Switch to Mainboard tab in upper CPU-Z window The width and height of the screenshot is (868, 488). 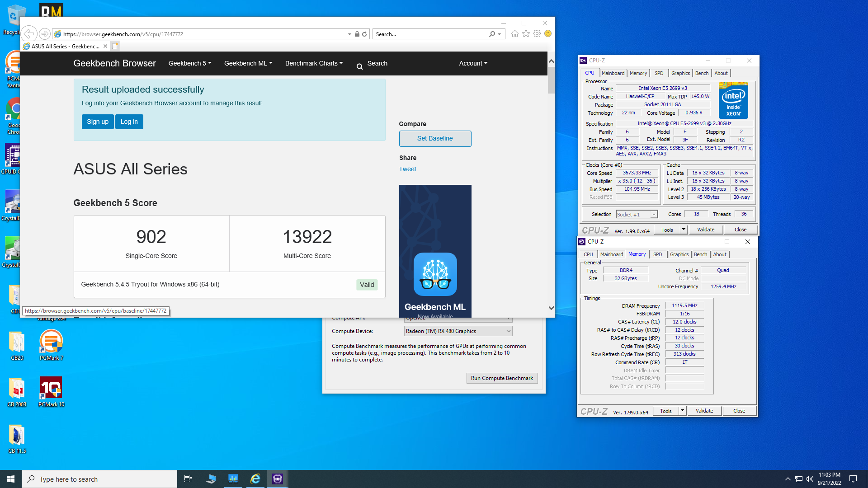[x=613, y=73]
